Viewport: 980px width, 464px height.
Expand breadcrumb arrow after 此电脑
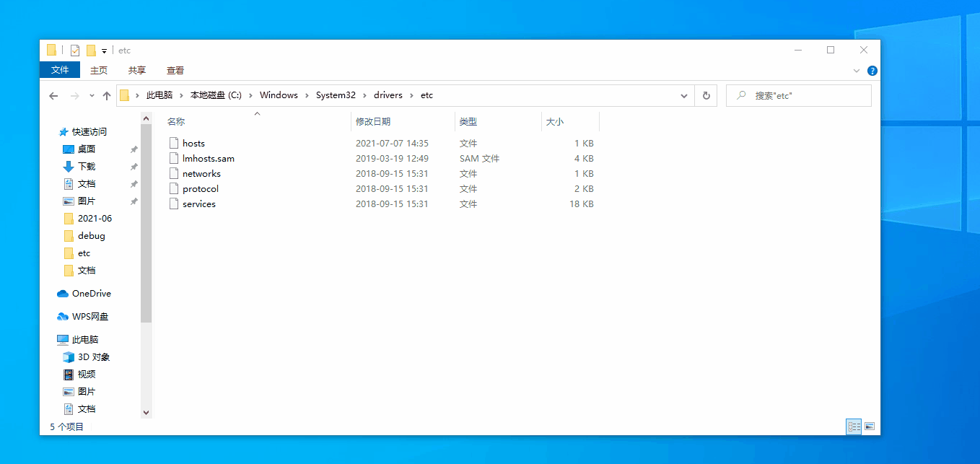[x=181, y=95]
